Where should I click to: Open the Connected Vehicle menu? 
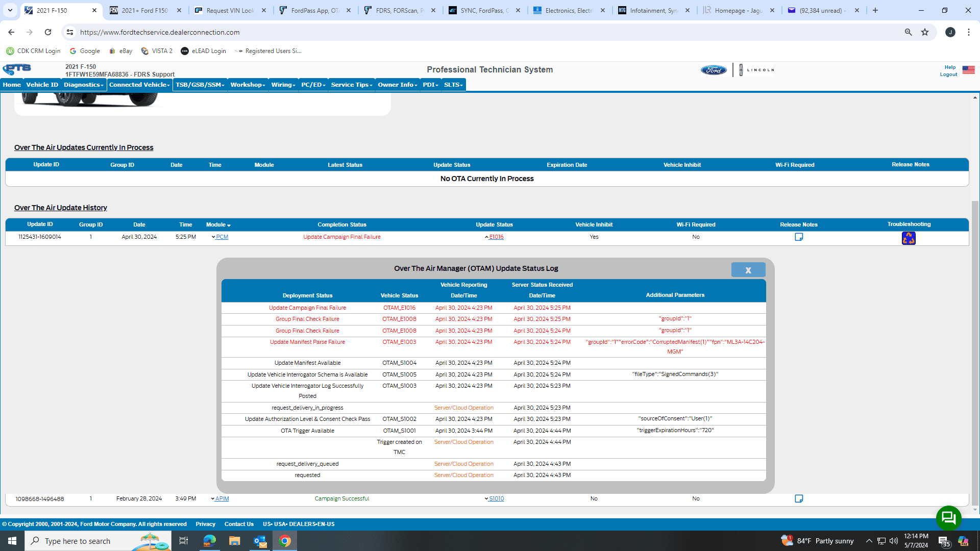pos(139,85)
